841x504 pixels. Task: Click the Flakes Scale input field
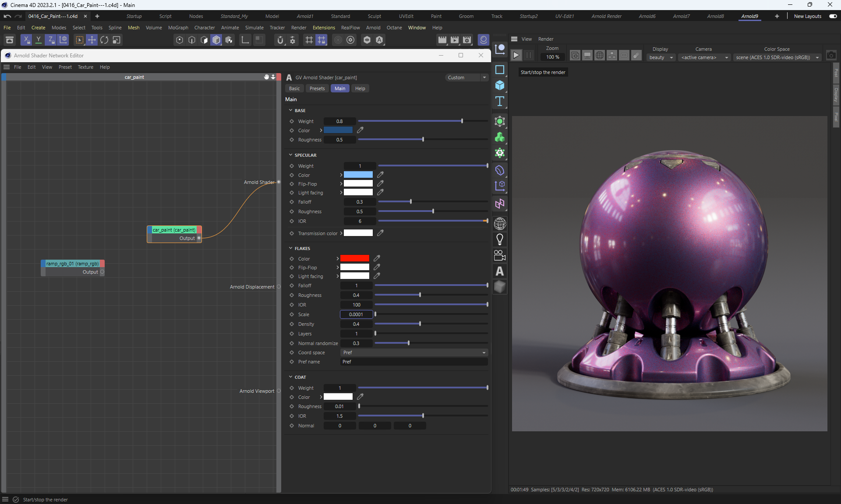[356, 314]
